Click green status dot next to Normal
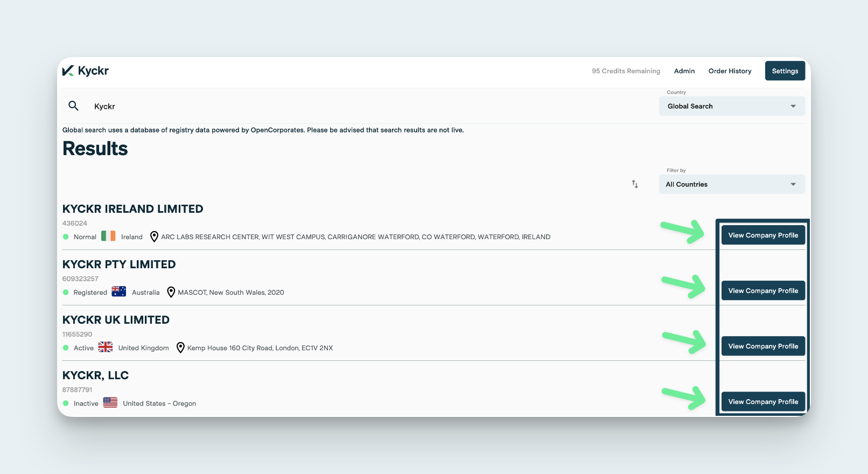Viewport: 868px width, 474px height. 66,236
